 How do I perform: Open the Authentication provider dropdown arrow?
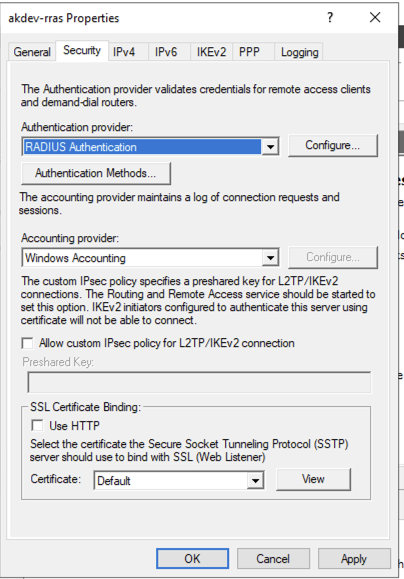[270, 147]
